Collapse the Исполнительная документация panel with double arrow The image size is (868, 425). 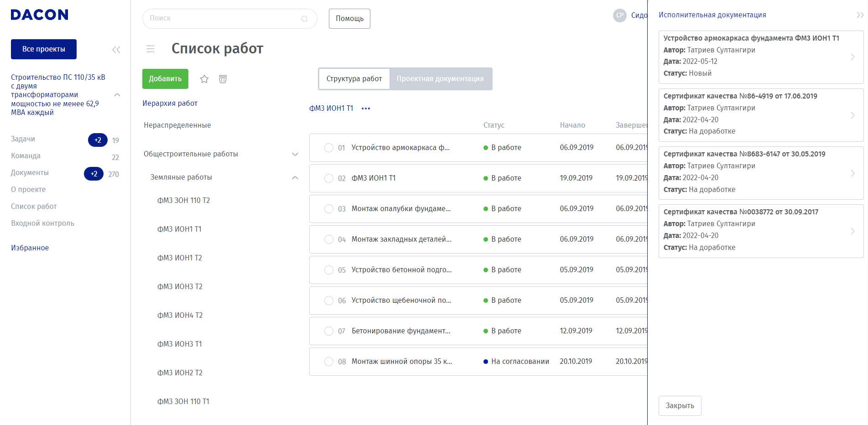coord(860,15)
